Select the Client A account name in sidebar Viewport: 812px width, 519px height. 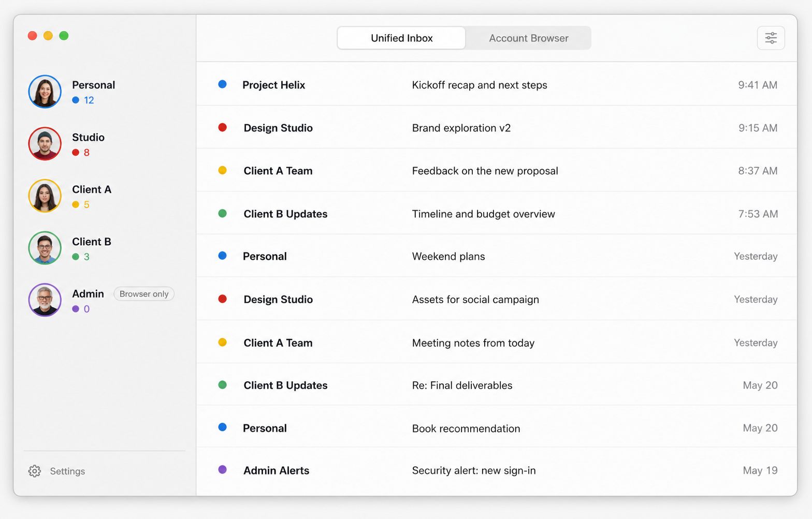(92, 189)
